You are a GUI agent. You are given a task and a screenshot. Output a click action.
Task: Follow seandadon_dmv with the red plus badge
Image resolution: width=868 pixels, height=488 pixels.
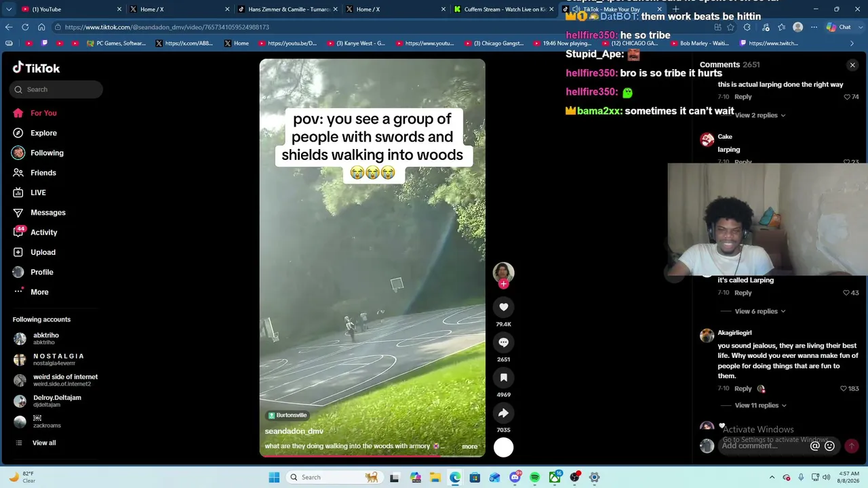click(503, 284)
